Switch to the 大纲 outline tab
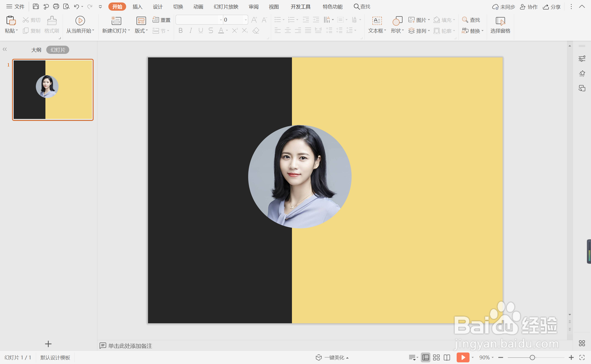This screenshot has height=364, width=591. click(36, 50)
